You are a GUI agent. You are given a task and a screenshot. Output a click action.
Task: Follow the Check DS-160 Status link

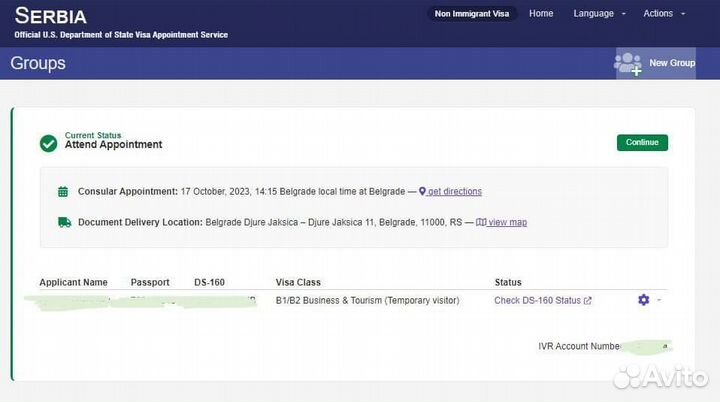pyautogui.click(x=537, y=300)
